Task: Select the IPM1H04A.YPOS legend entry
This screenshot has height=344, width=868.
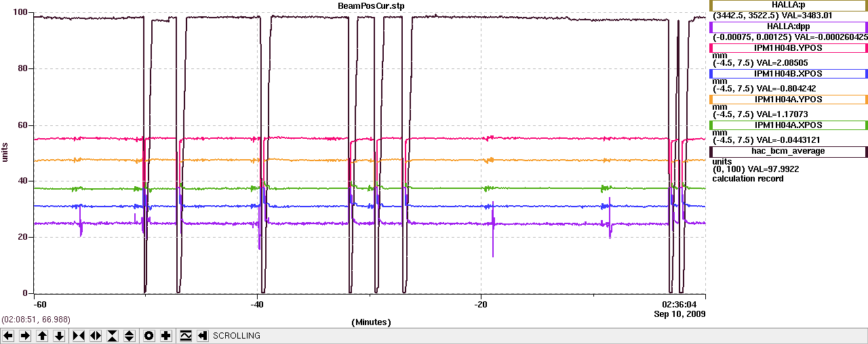Action: 789,100
